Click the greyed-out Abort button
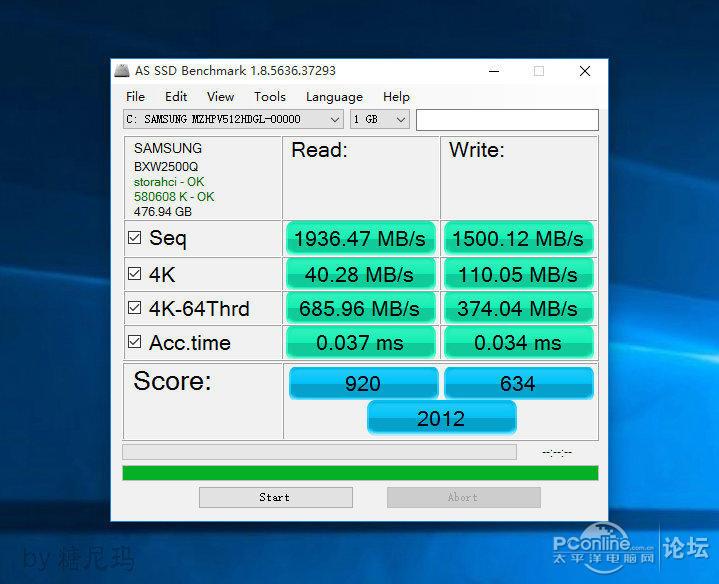Screen dimensions: 719x584 pos(464,497)
